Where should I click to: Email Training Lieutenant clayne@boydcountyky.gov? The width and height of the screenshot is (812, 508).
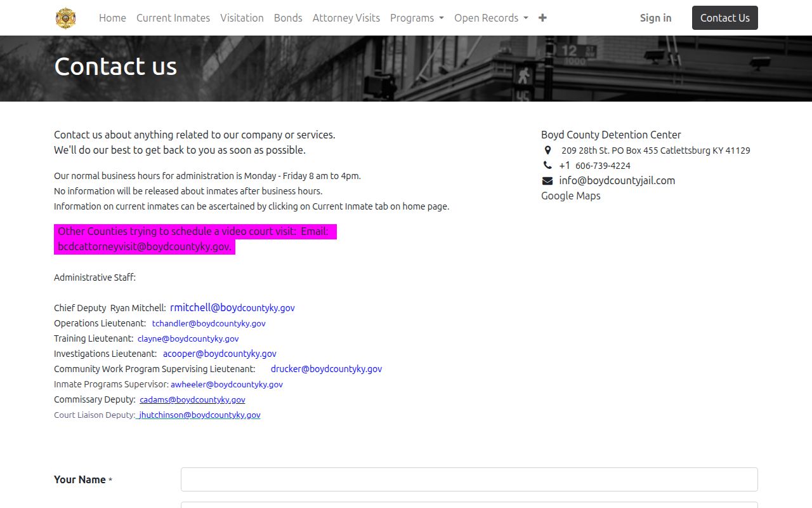click(188, 338)
